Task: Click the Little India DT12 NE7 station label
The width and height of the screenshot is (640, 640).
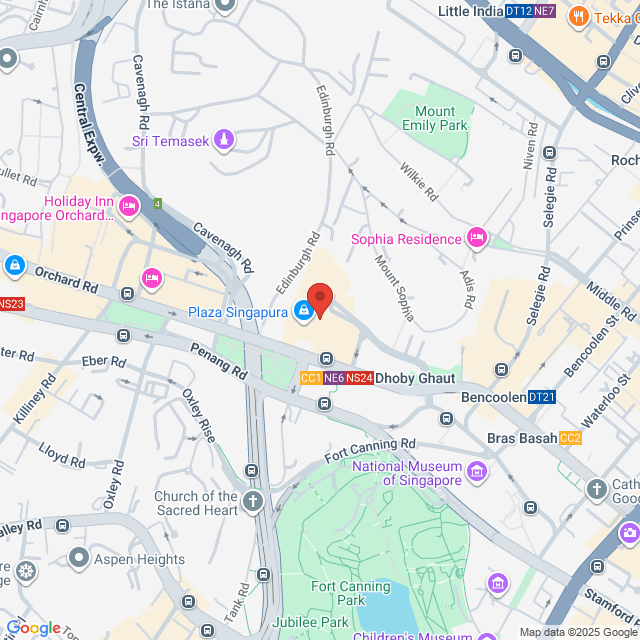Action: pyautogui.click(x=497, y=11)
